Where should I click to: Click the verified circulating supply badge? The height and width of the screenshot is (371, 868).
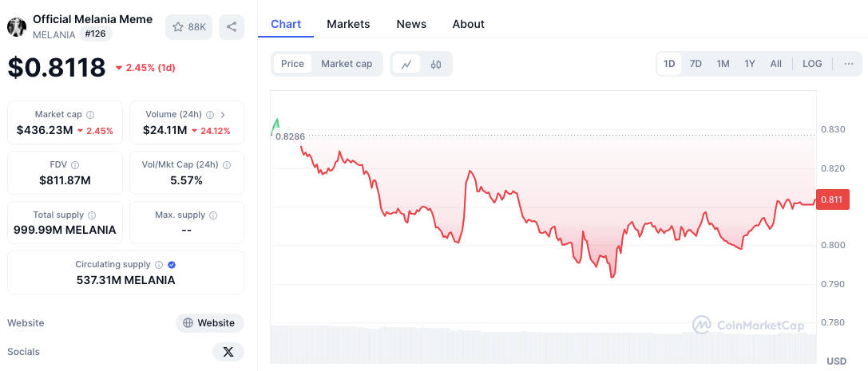point(172,265)
